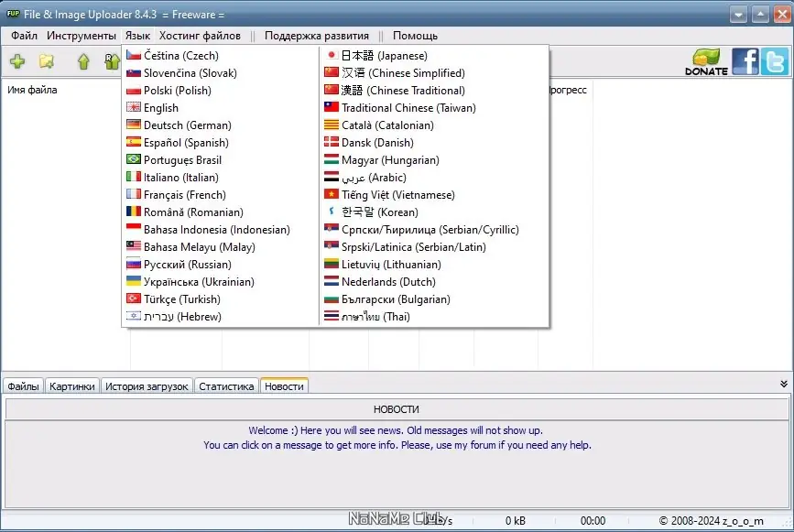The image size is (794, 532).
Task: Choose Chinese Traditional language
Action: (434, 91)
